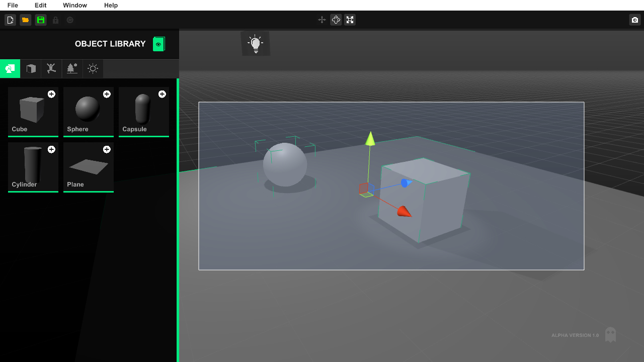
Task: Open the Edit menu
Action: [x=40, y=5]
